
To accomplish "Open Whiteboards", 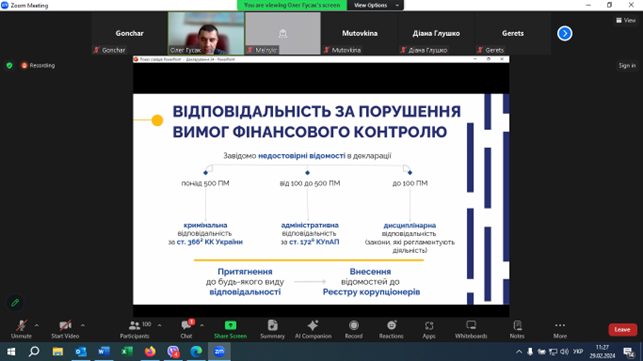I will pos(471,329).
